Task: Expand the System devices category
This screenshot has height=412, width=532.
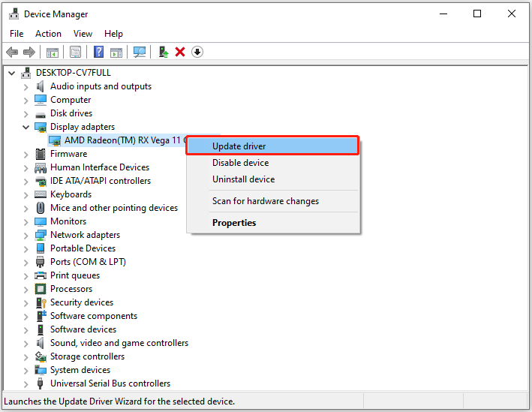Action: tap(26, 371)
